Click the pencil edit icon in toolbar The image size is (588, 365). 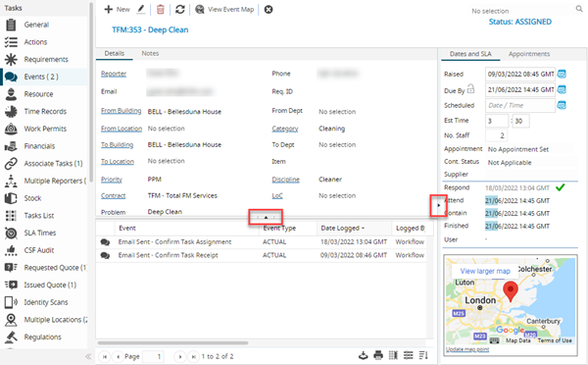click(x=140, y=10)
